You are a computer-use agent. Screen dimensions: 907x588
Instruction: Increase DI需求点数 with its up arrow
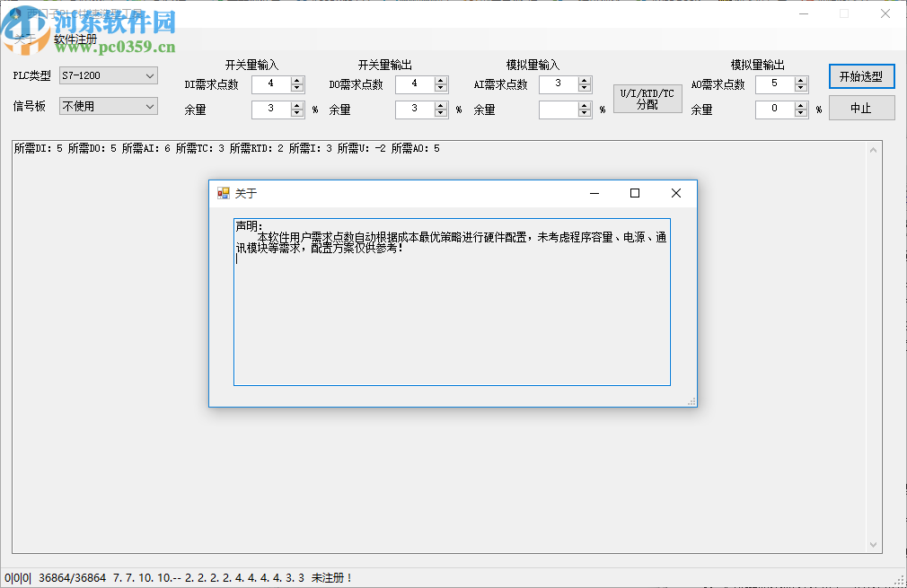(x=296, y=81)
